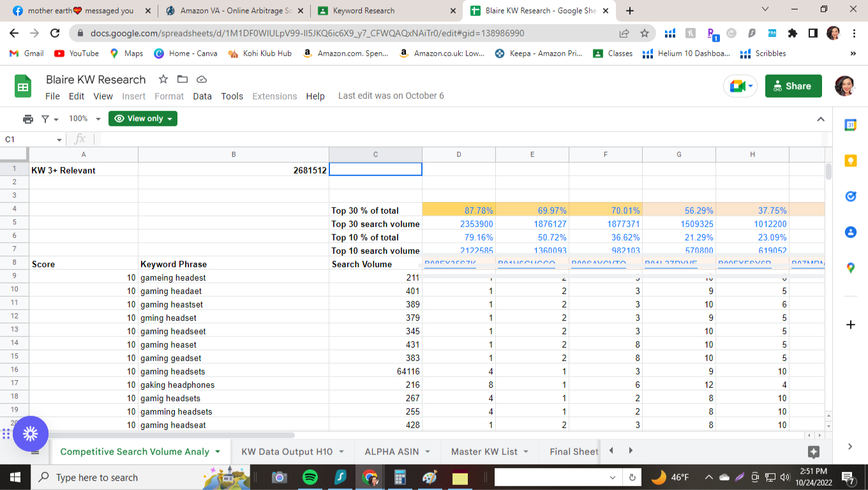Open a new browser tab
Image resolution: width=868 pixels, height=490 pixels.
630,11
